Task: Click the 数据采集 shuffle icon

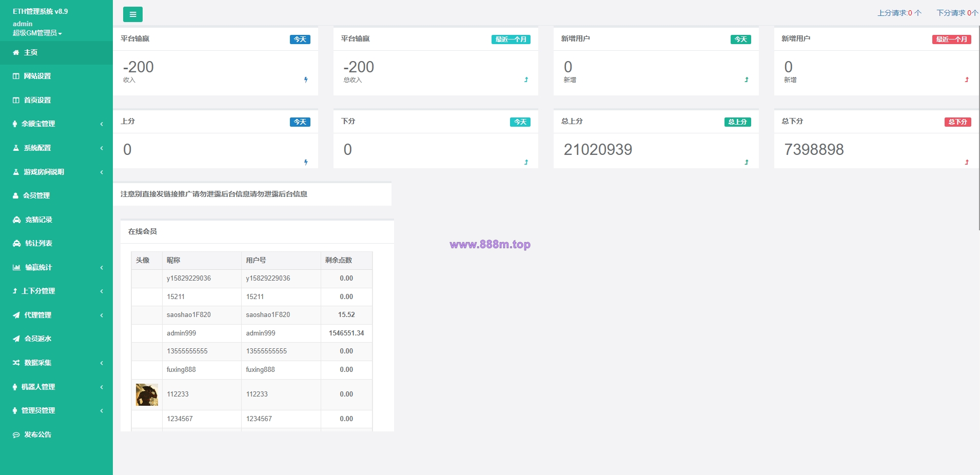Action: coord(16,363)
